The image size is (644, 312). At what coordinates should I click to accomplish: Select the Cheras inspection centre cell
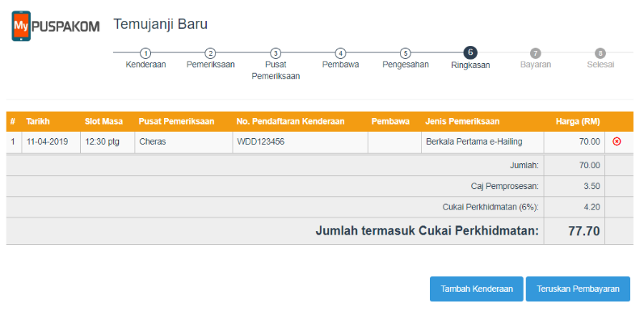(183, 142)
